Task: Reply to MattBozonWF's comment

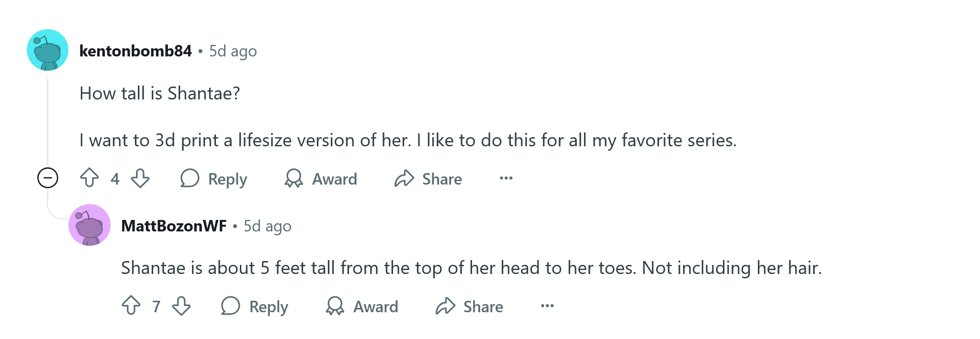Action: [255, 306]
